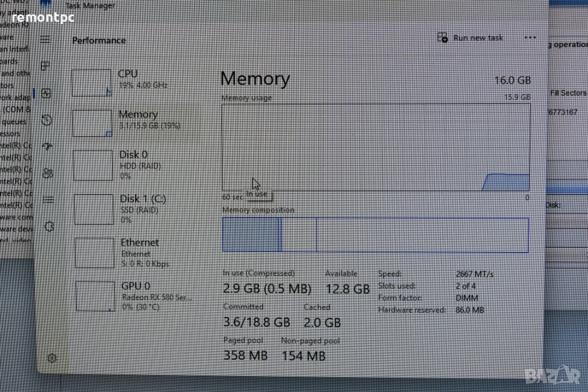Screen dimensions: 588x392
Task: Open the Users page icon
Action: [48, 173]
